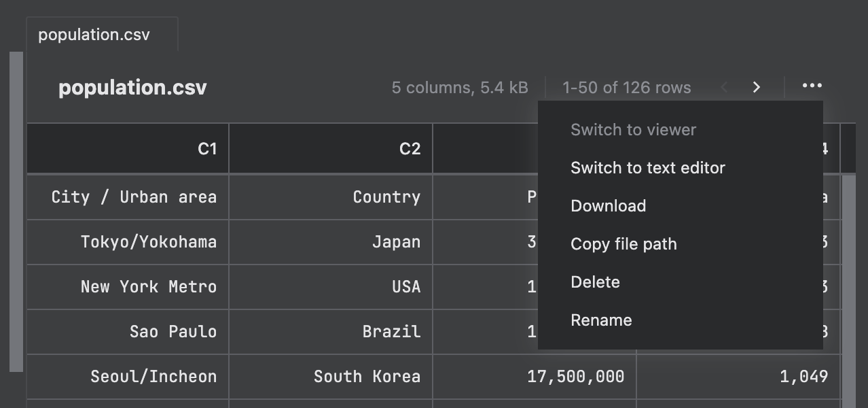Click the previous page arrow
This screenshot has height=408, width=868.
pos(724,87)
